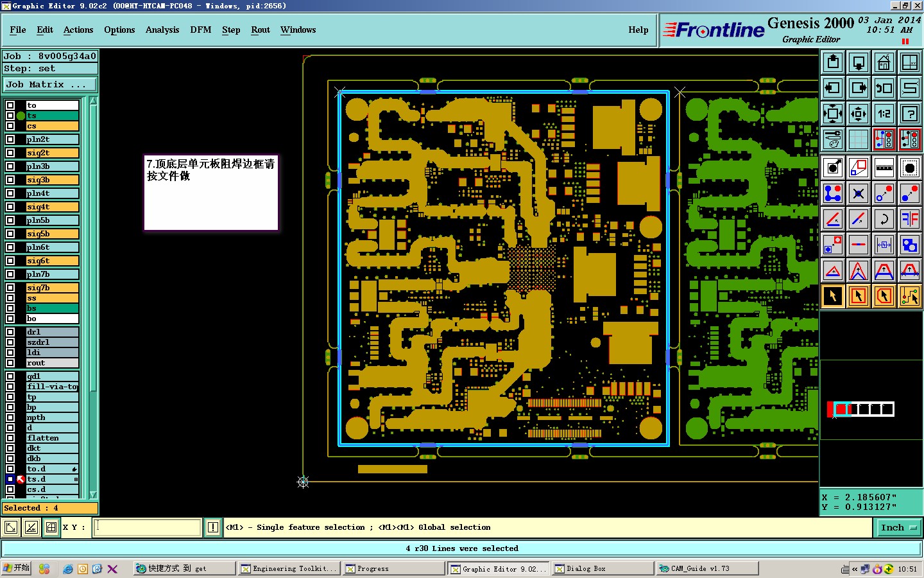Viewport: 924px width, 578px height.
Task: Click the layer list scroll down arrow
Action: point(93,495)
